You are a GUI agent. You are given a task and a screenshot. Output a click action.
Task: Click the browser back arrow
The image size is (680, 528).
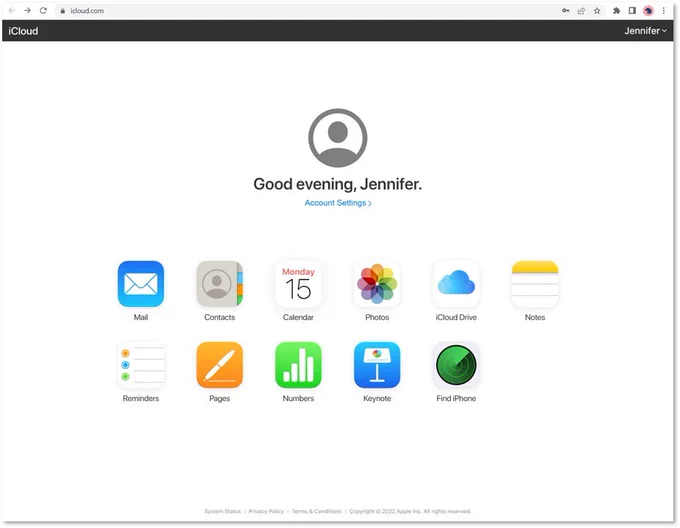[x=12, y=10]
